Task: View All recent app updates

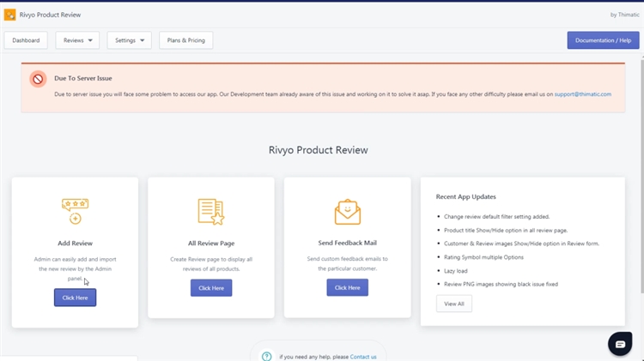Action: 454,304
